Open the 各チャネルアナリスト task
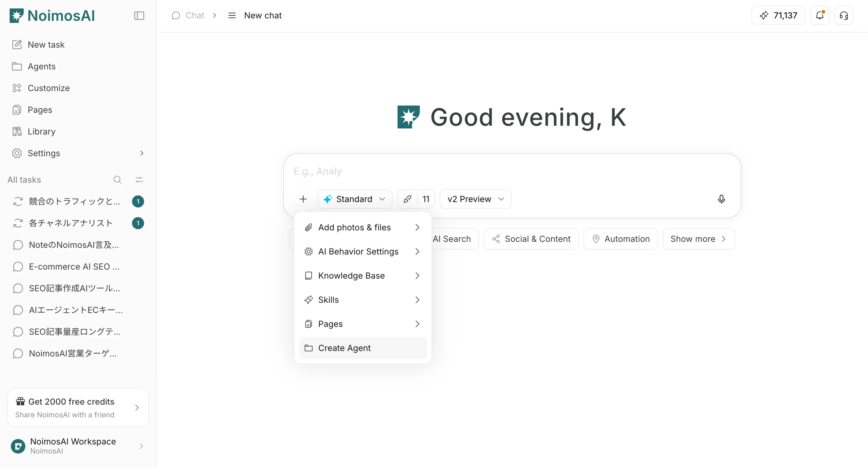This screenshot has width=868, height=468. point(78,223)
